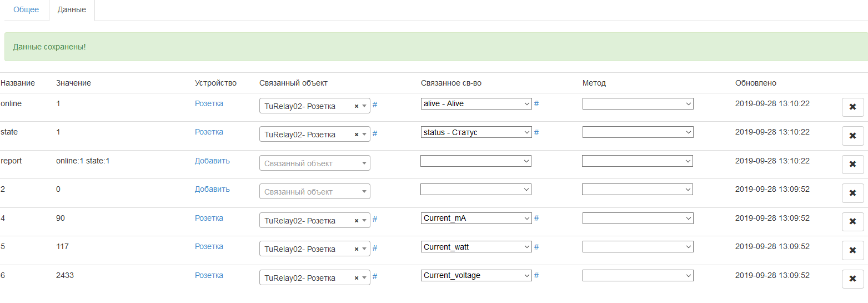The height and width of the screenshot is (303, 868).
Task: Click Добавить link in the report row
Action: (212, 161)
